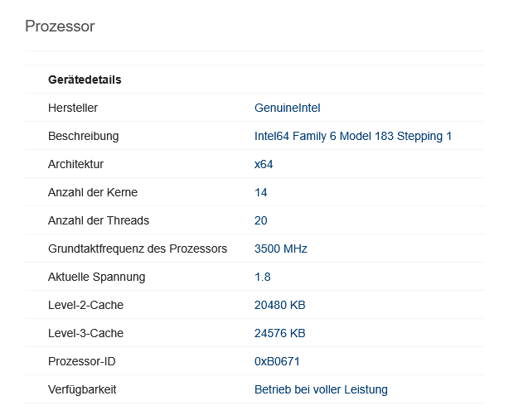The image size is (509, 420).
Task: Click the Intel64 Family 6 description value
Action: (352, 136)
